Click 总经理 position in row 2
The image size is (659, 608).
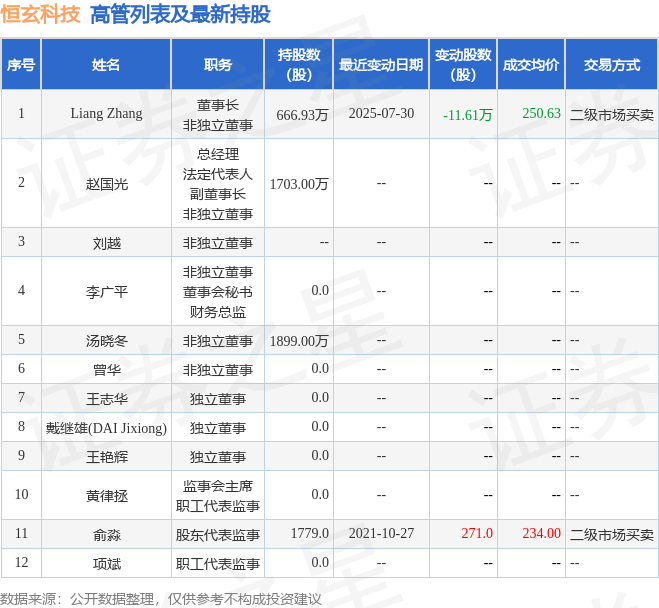[x=218, y=154]
